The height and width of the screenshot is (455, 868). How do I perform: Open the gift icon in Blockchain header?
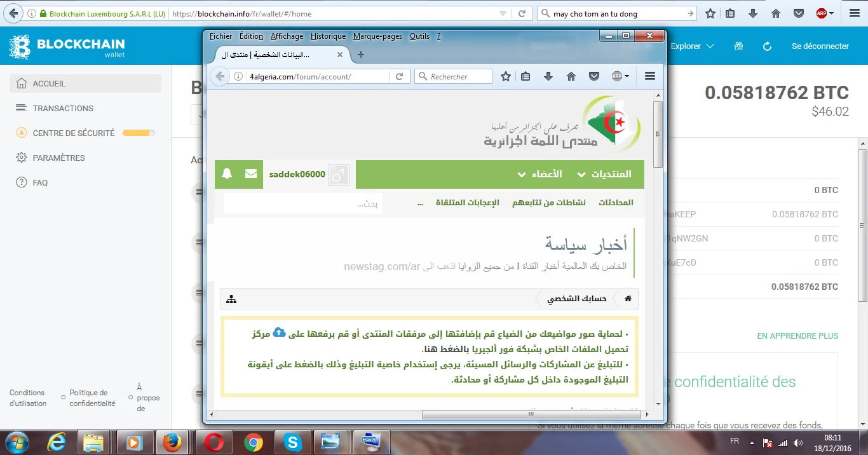(738, 46)
